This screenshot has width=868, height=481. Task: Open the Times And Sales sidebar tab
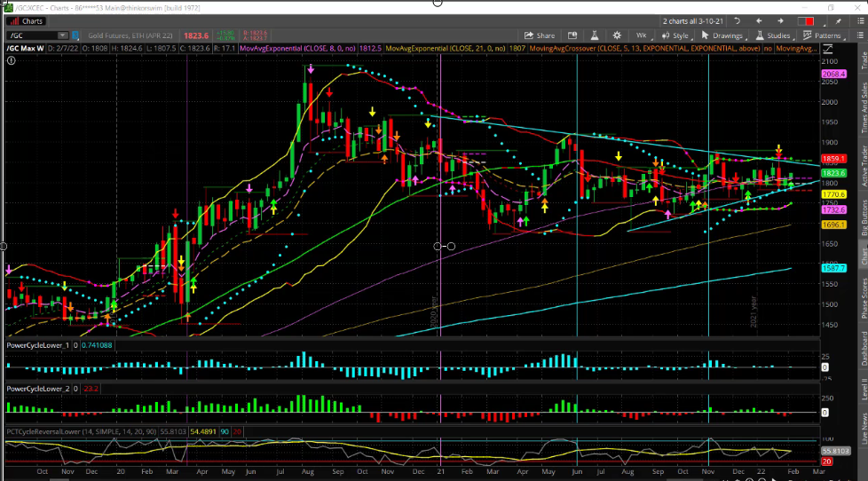tap(863, 107)
